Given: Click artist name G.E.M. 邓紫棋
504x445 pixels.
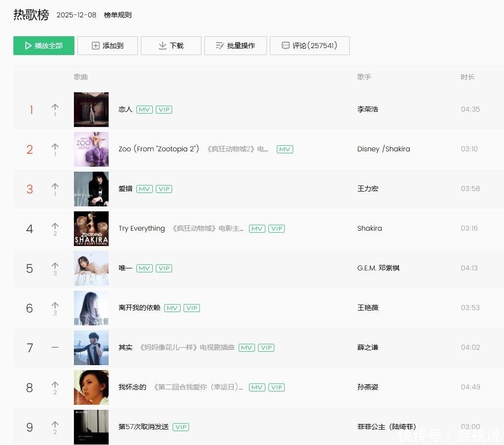Looking at the screenshot, I should point(378,268).
